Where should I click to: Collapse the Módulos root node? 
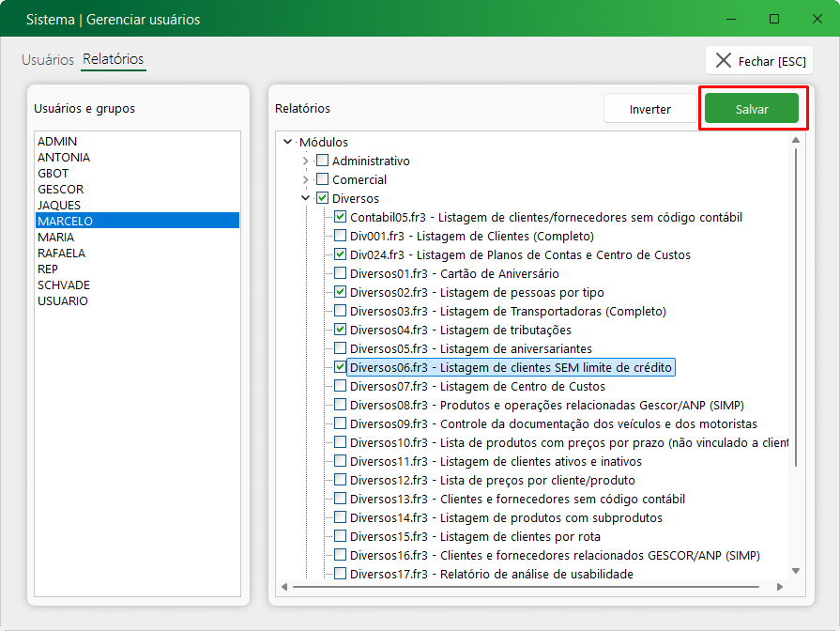pos(287,142)
